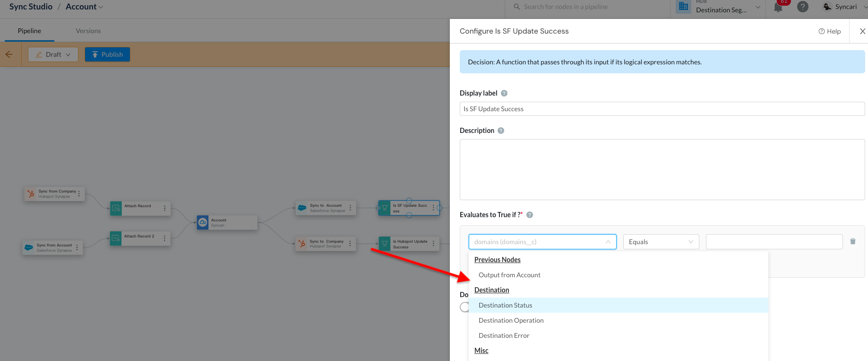
Task: Click the Display label input field
Action: coord(662,109)
